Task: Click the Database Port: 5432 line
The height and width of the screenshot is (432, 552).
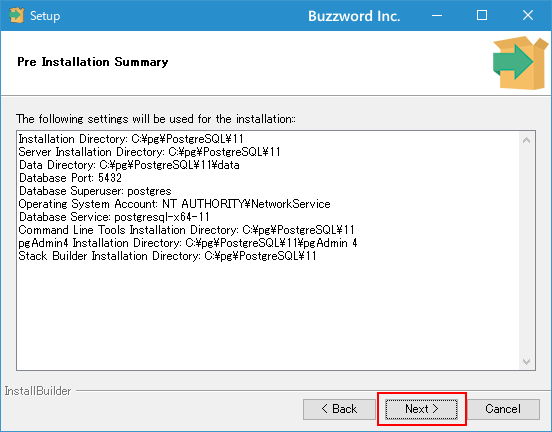Action: point(70,178)
